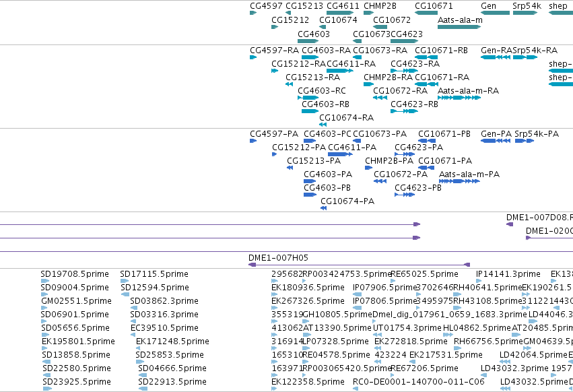Click the CG10671-RB transcript label
573x392 pixels.
coord(441,50)
